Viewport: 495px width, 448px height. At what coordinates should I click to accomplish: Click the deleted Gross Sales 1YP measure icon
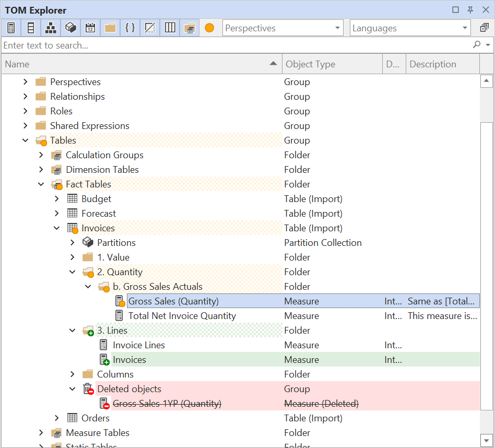pos(104,404)
